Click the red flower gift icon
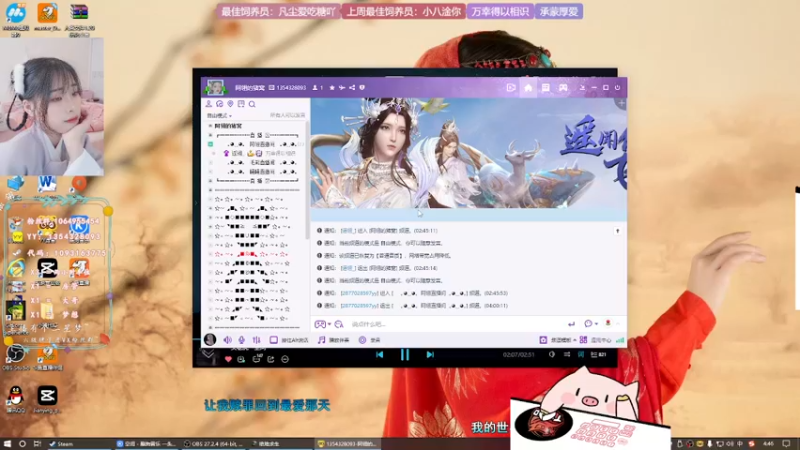Image resolution: width=800 pixels, height=450 pixels. (608, 323)
